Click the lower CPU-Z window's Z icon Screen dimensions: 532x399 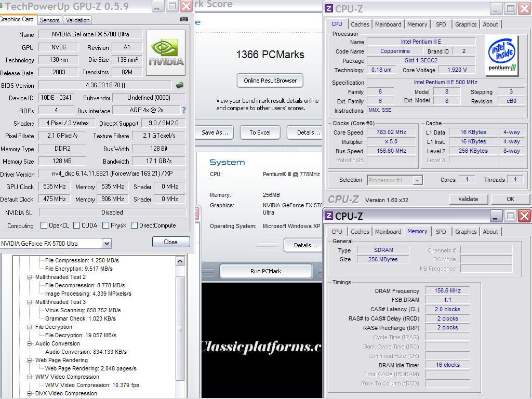point(328,216)
